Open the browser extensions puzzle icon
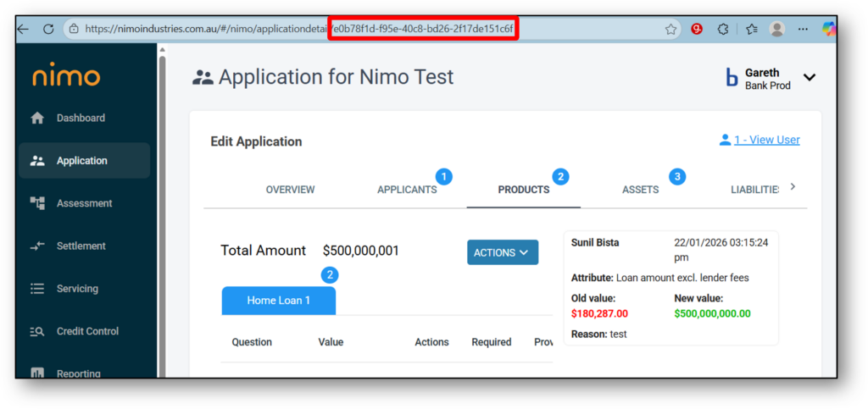 pos(723,29)
